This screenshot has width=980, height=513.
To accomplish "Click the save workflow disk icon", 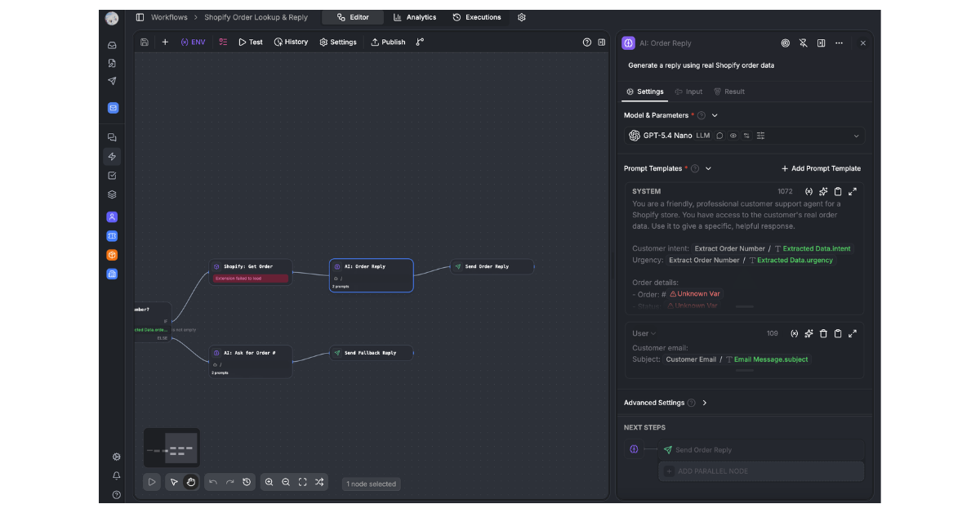I will pos(145,42).
